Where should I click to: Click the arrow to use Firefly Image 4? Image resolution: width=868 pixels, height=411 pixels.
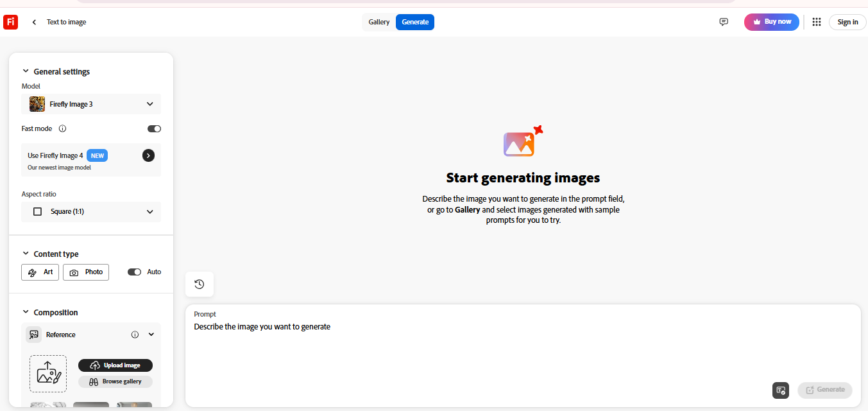148,155
